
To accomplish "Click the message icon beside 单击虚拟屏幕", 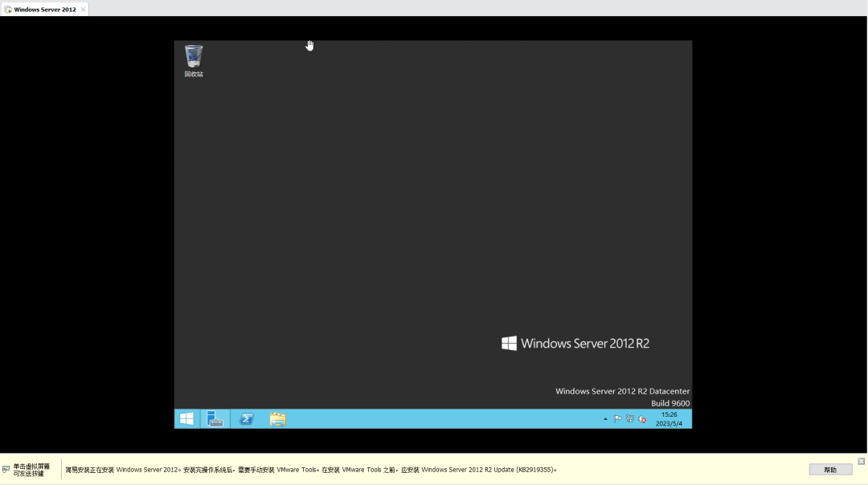I will tap(6, 470).
